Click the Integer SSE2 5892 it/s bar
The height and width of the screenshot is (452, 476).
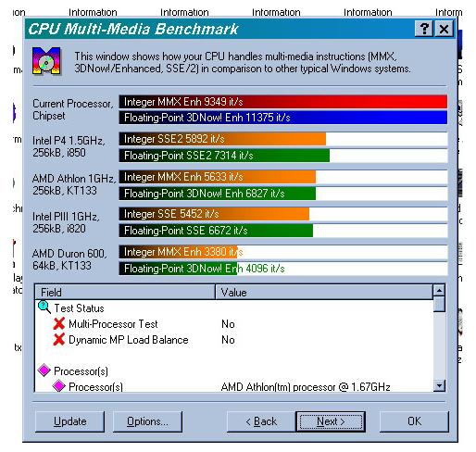[222, 139]
